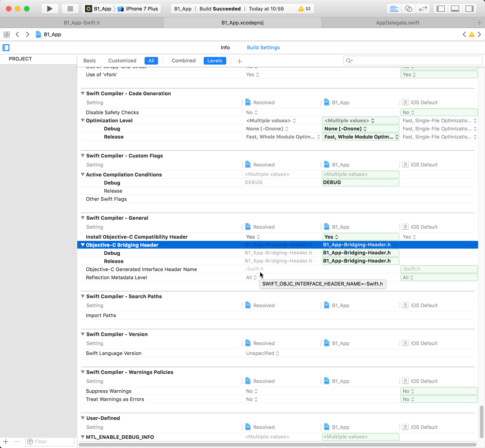485x448 pixels.
Task: Edit DEBUG compilation condition B1_App field
Action: [x=360, y=182]
